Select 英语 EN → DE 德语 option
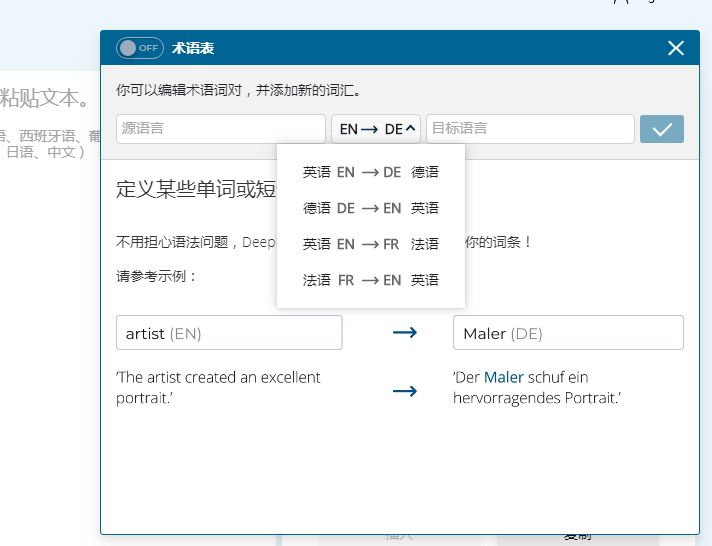712x546 pixels. coord(371,172)
